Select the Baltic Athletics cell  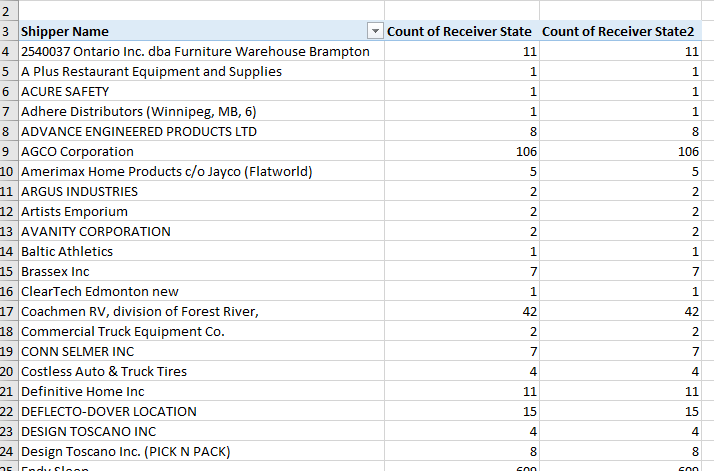tap(201, 252)
